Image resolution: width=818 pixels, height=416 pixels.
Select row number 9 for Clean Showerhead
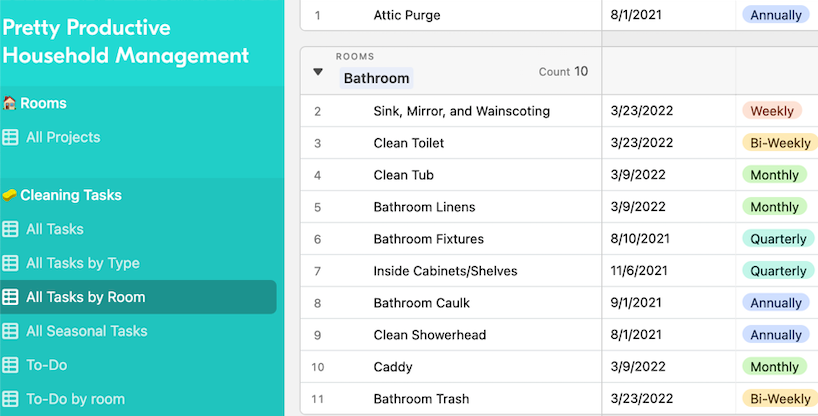tap(317, 335)
